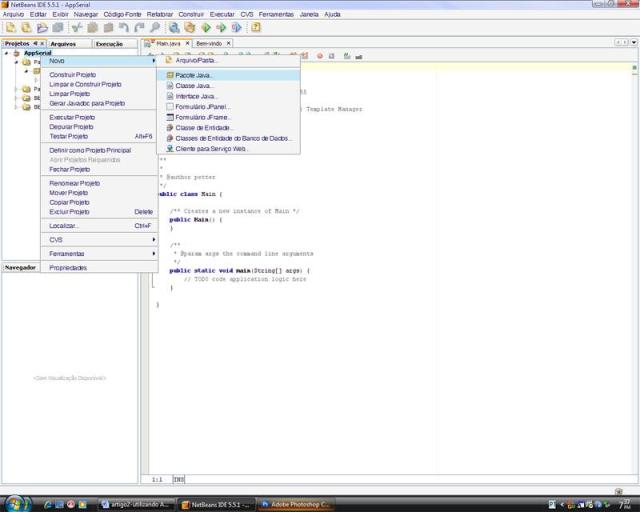The width and height of the screenshot is (640, 512).
Task: Open the Bem-vindo editor tab
Action: pos(209,44)
